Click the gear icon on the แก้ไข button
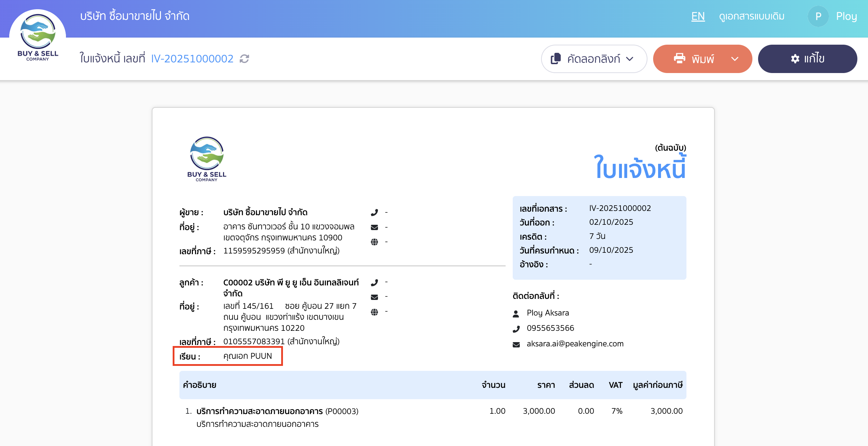Viewport: 868px width, 446px height. pyautogui.click(x=795, y=58)
